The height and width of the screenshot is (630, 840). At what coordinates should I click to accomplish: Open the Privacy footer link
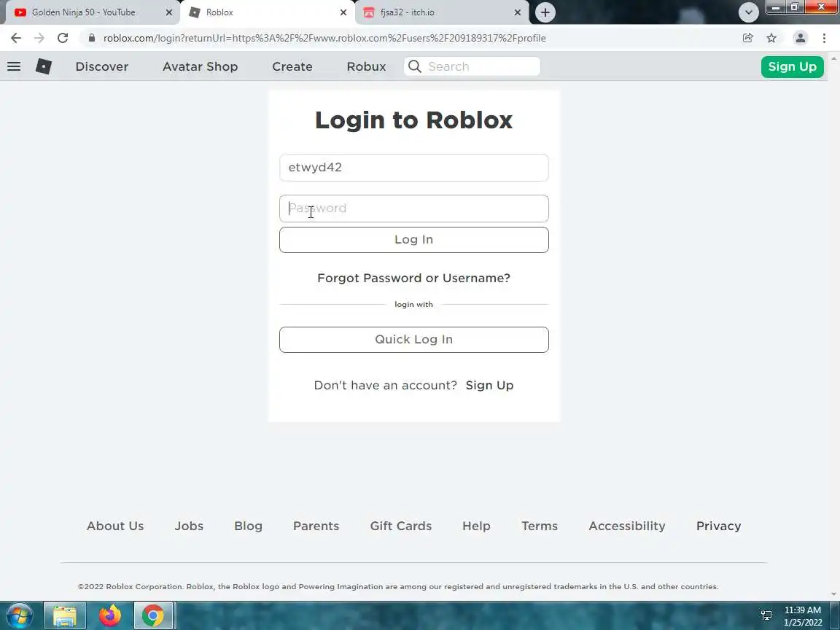click(x=718, y=526)
